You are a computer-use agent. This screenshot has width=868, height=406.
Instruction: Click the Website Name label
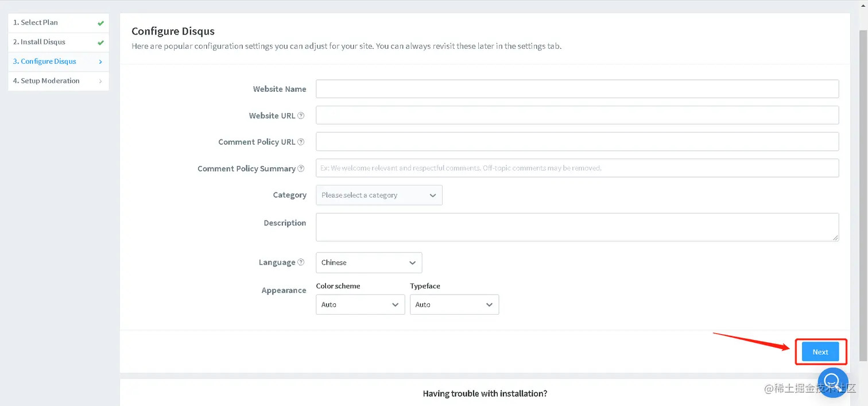(280, 89)
